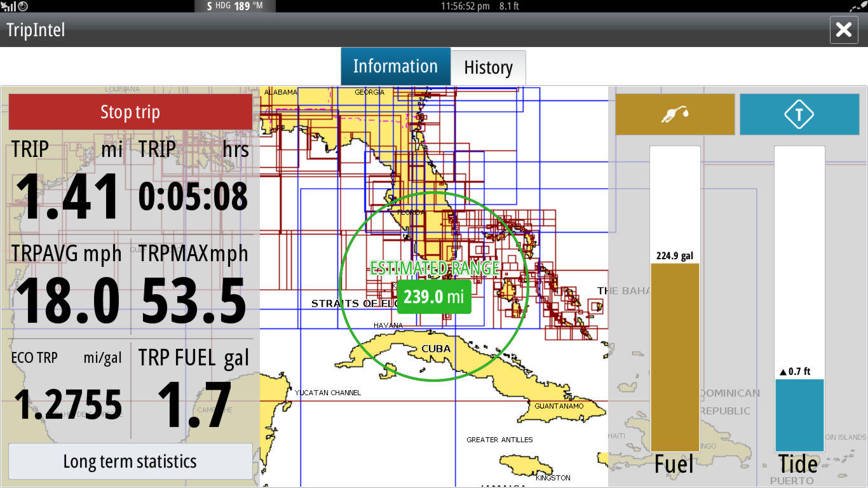Click the Fuel label under the gauge

674,464
